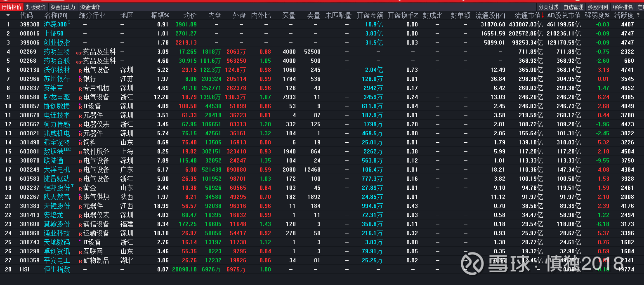644x285 pixels.
Task: Sort by the 活跃度 column header
Action: 624,15
